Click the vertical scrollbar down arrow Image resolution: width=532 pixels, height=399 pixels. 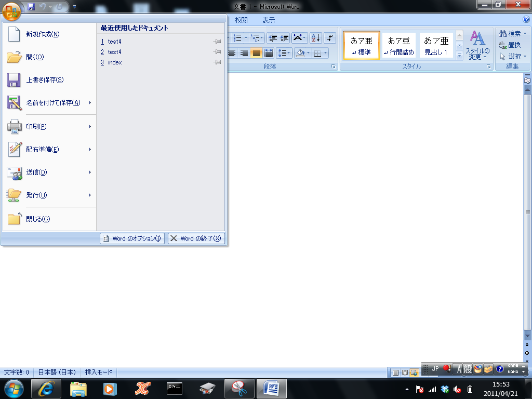pos(527,336)
